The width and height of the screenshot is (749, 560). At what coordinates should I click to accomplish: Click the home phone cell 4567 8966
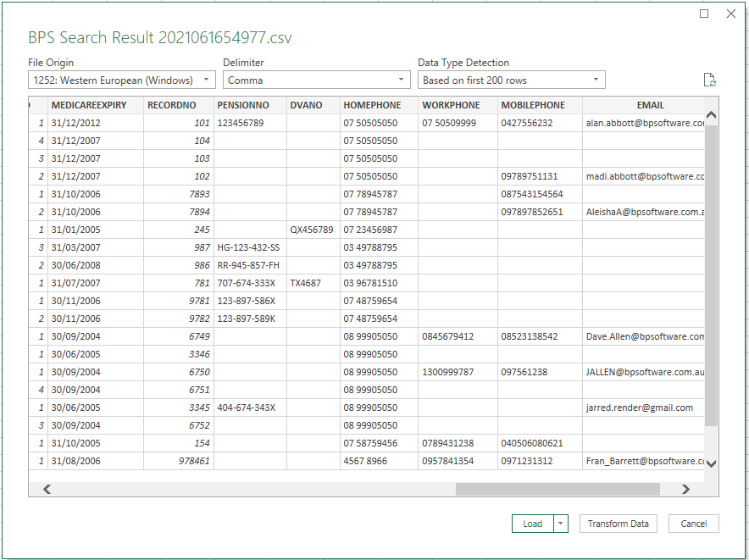click(x=379, y=461)
